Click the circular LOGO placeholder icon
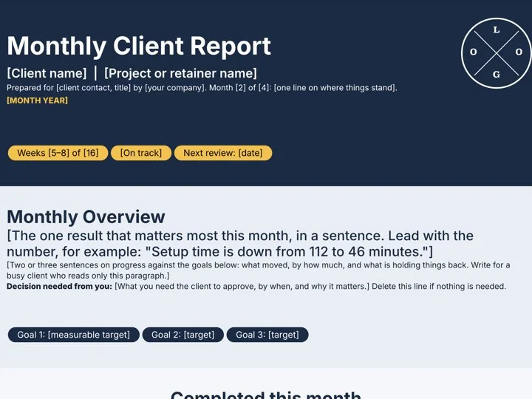 click(x=497, y=53)
